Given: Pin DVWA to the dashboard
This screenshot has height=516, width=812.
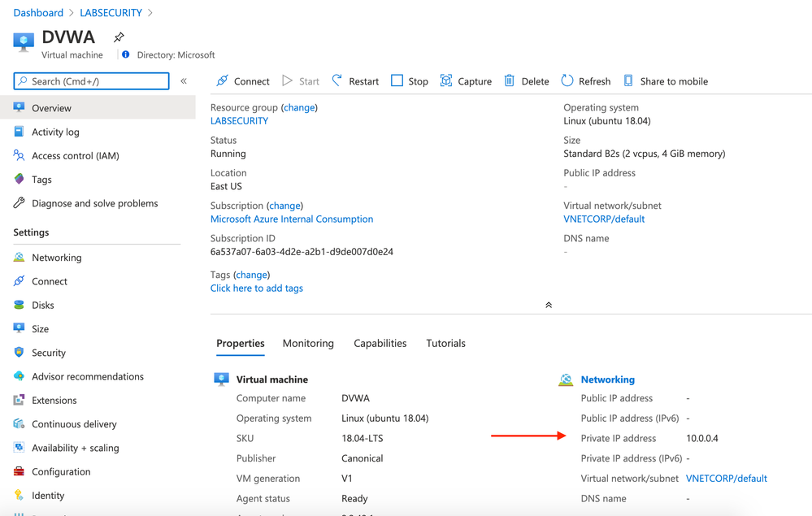Looking at the screenshot, I should (119, 37).
